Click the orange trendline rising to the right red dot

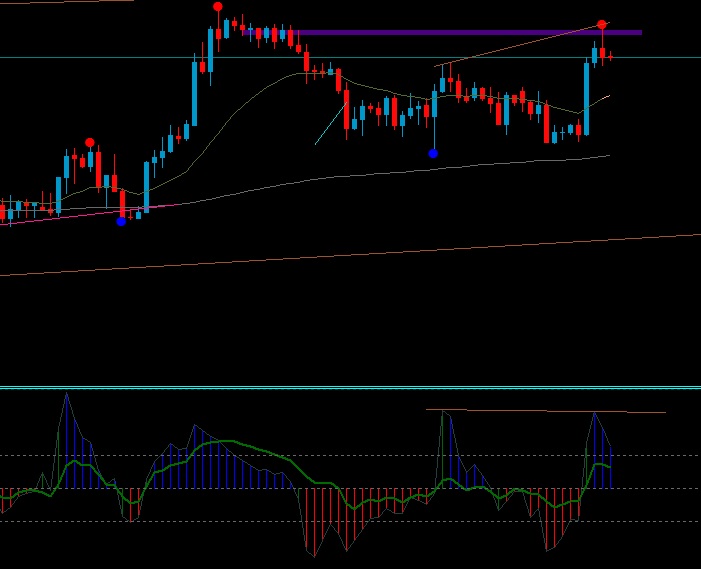point(522,44)
